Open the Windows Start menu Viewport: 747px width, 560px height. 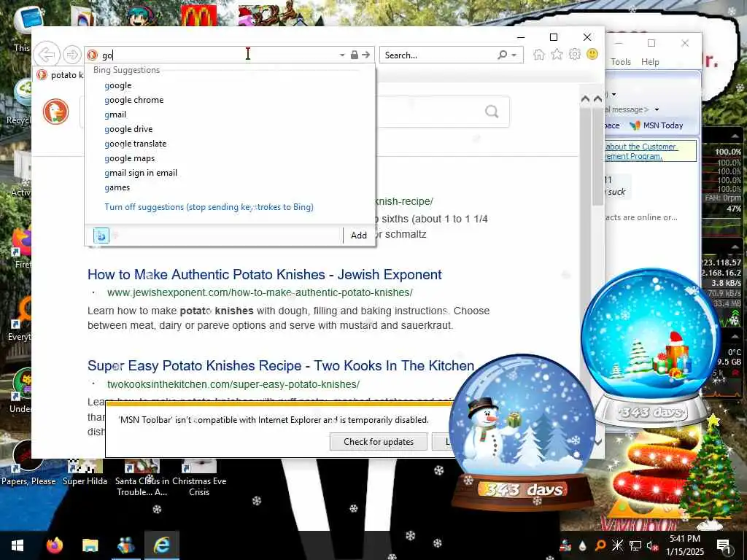pos(18,545)
